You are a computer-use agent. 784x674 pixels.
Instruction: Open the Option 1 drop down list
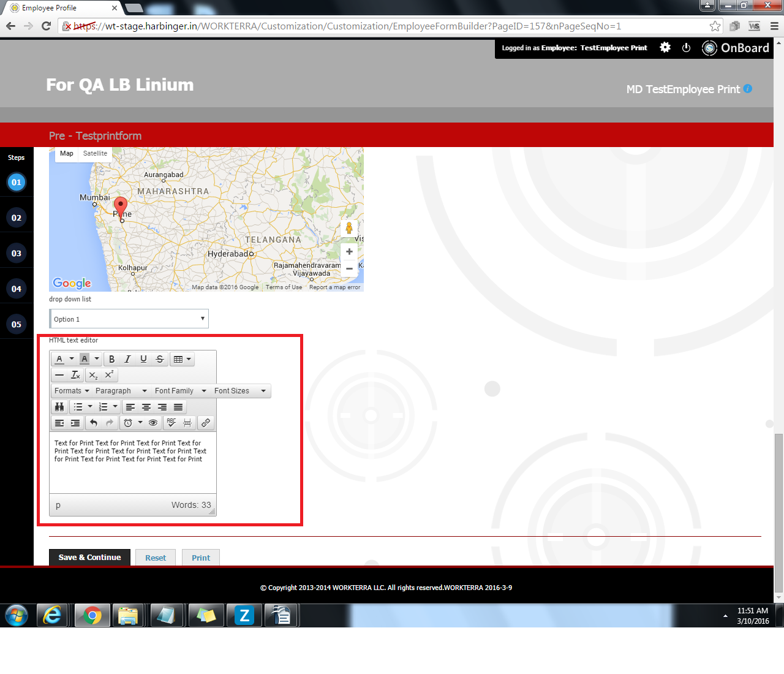click(x=129, y=319)
